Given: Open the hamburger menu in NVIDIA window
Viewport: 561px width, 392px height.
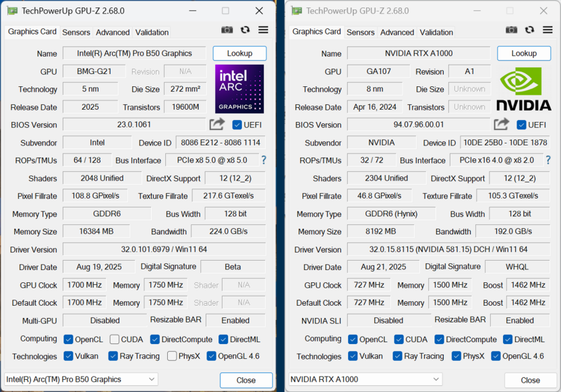Looking at the screenshot, I should (x=548, y=30).
